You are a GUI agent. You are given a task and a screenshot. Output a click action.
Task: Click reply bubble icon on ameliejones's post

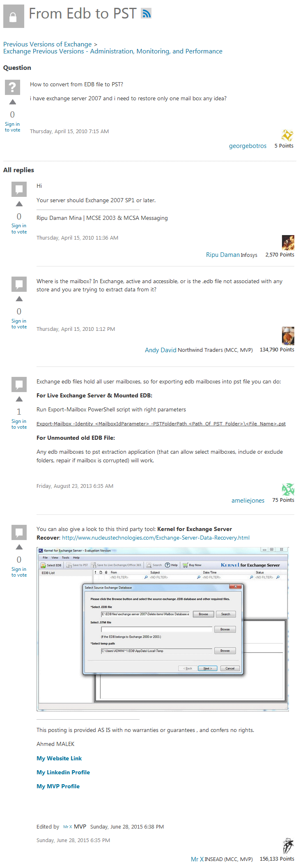coord(19,384)
